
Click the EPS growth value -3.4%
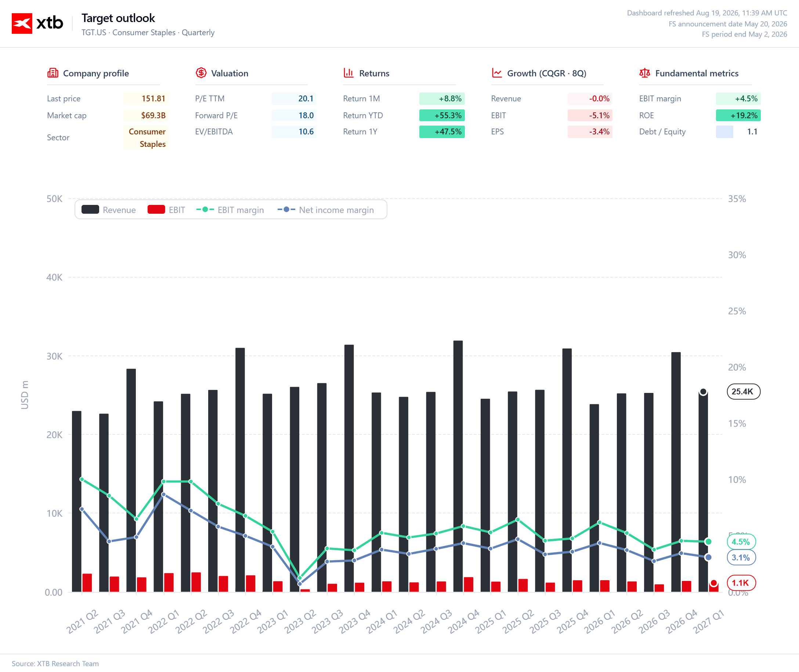point(590,132)
